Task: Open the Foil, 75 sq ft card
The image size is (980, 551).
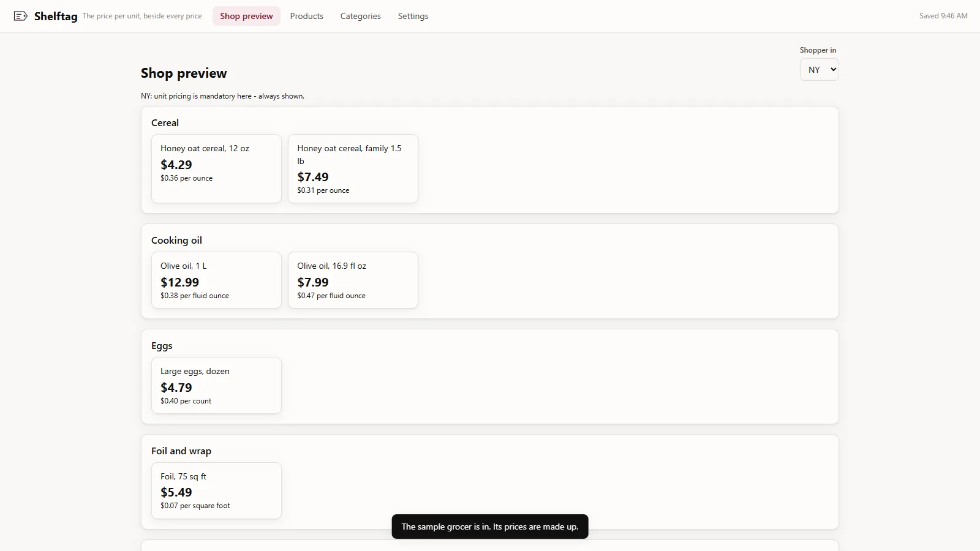Action: [216, 490]
